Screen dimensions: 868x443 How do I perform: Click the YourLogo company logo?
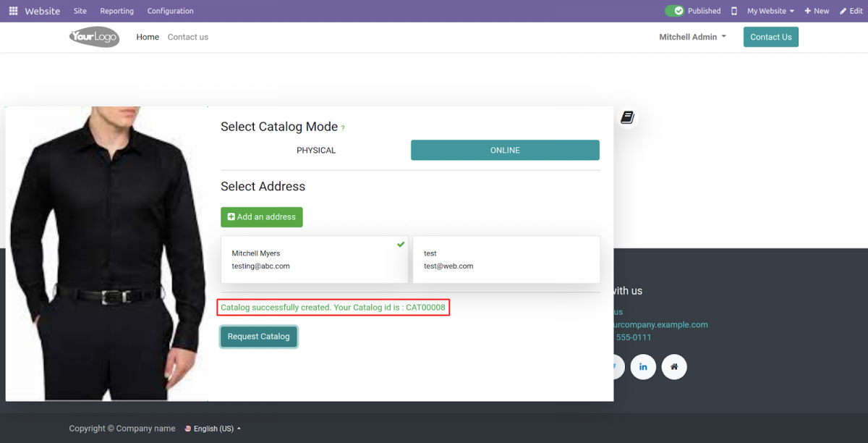94,37
